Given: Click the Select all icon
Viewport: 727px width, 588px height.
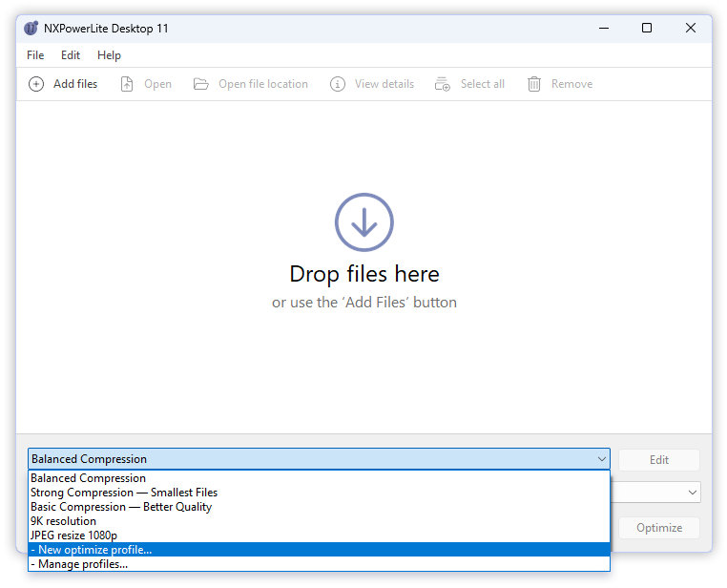Looking at the screenshot, I should (443, 84).
